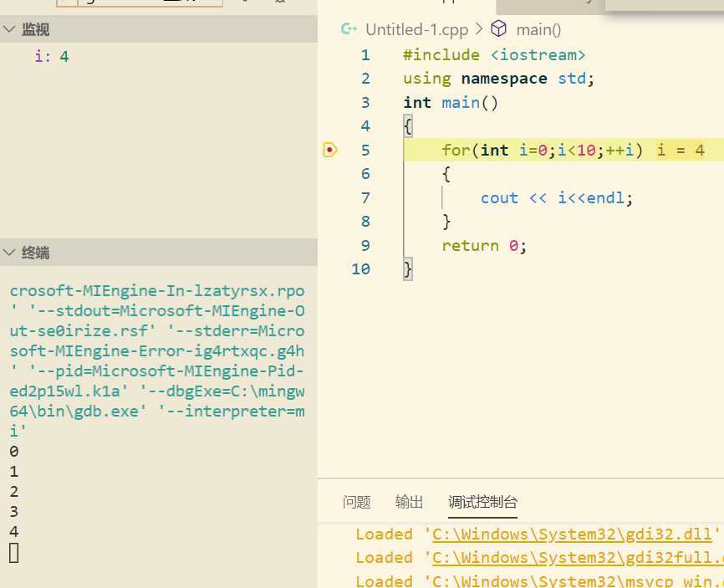Viewport: 724px width, 588px height.
Task: Click the terminal cursor prompt
Action: (14, 552)
